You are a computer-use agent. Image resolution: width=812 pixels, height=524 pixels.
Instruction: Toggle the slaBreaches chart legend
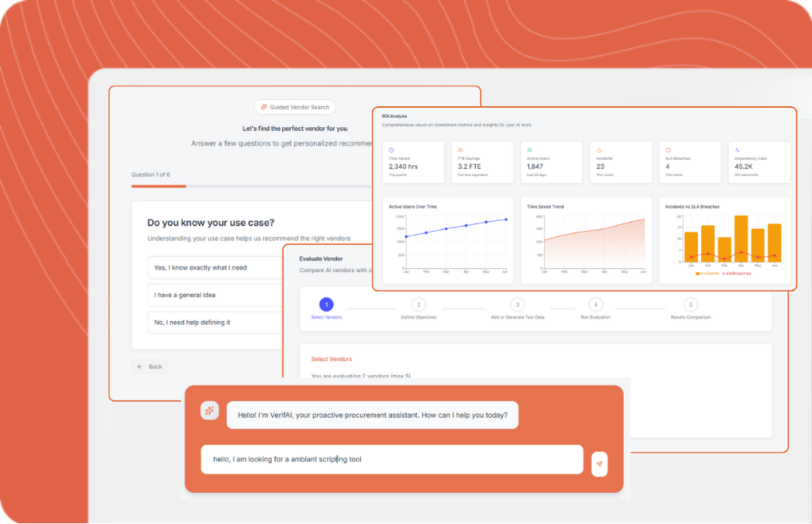tap(735, 273)
